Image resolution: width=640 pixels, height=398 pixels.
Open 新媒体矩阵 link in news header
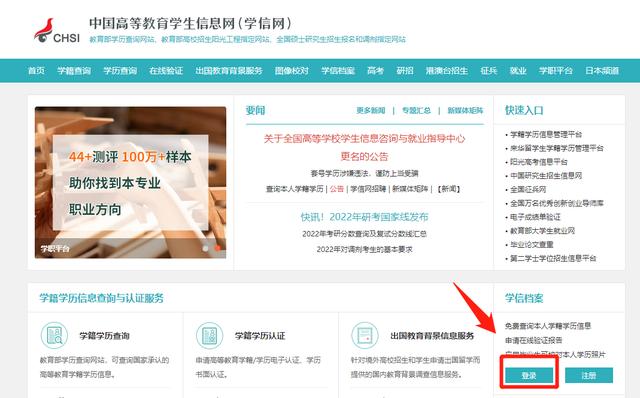465,110
